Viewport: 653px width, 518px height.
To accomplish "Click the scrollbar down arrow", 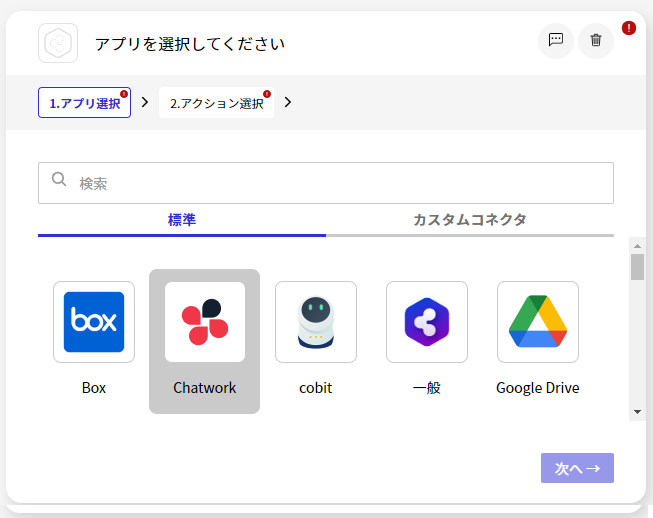I will click(637, 412).
